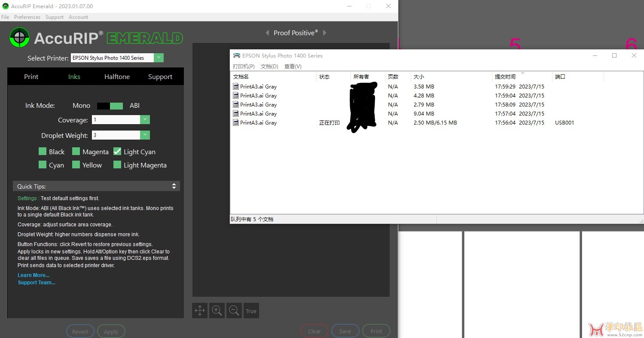Open the Preferences menu
The image size is (644, 338).
pyautogui.click(x=27, y=17)
